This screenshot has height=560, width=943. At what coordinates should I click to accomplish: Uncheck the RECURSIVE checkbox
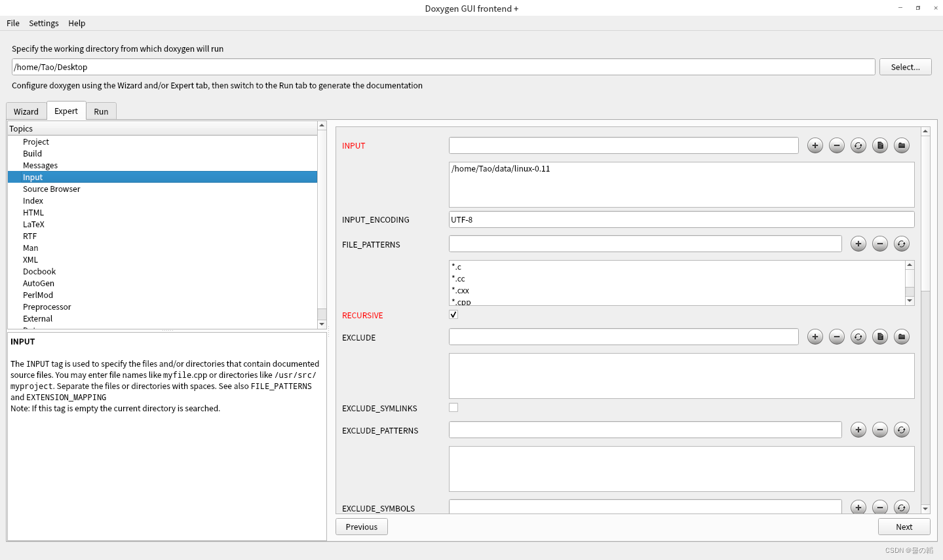453,314
